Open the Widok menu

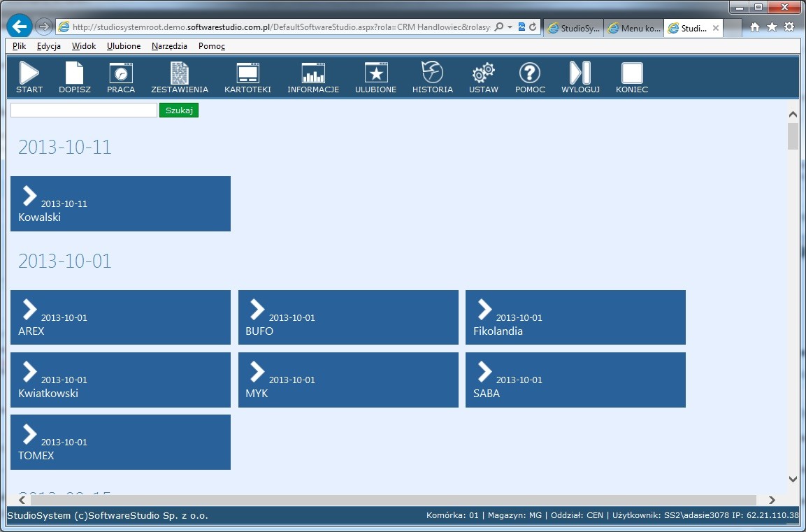(x=84, y=46)
